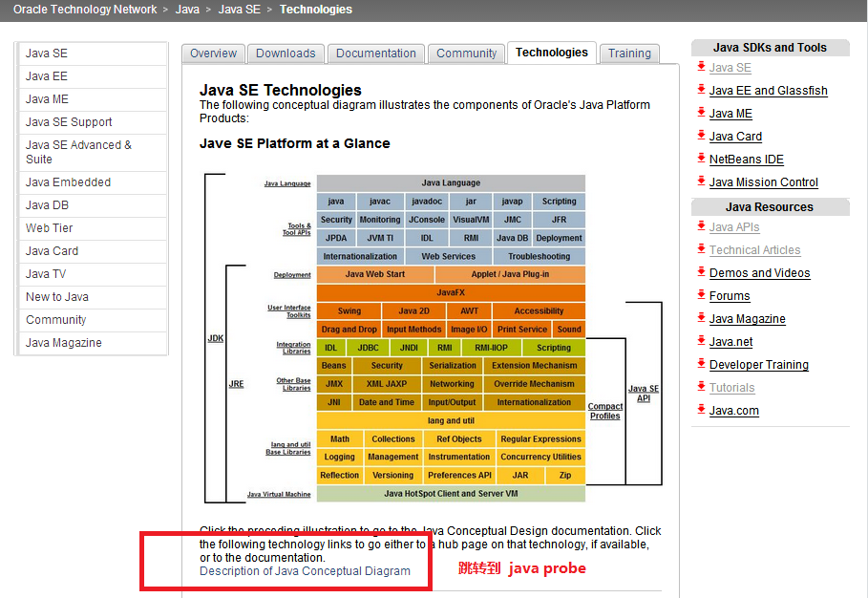The image size is (868, 598).
Task: Click the red arrow icon beside Java Mission Control
Action: pyautogui.click(x=701, y=182)
